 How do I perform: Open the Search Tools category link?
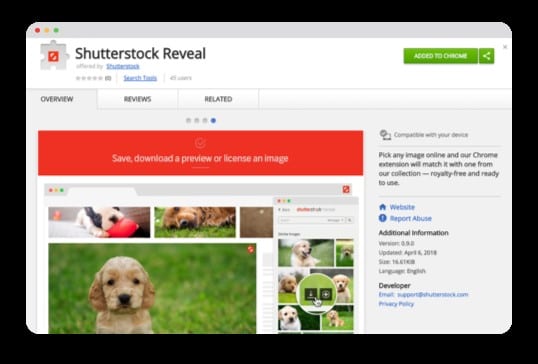[x=140, y=78]
